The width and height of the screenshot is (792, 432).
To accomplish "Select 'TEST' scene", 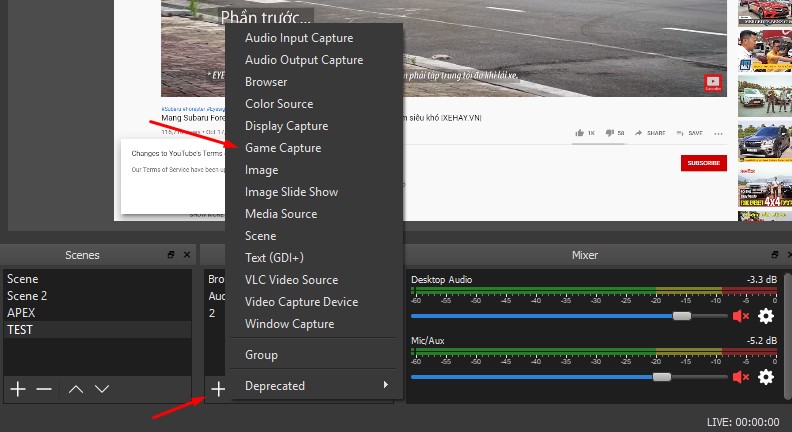I will 97,329.
